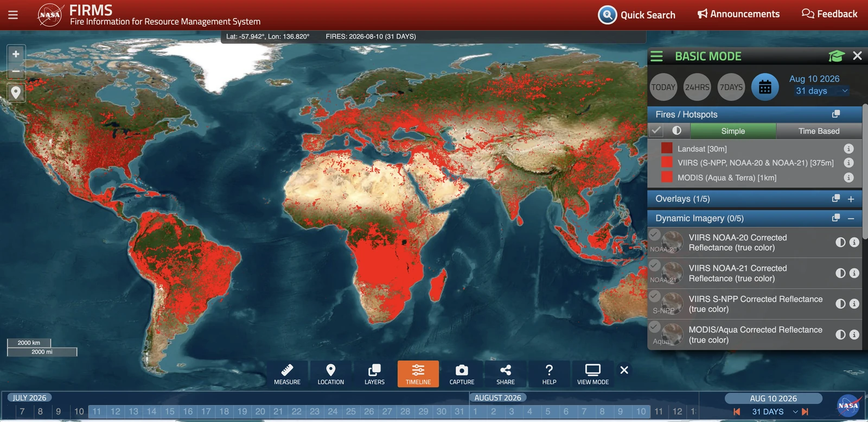Open the tutorial graduation cap icon
Viewport: 868px width, 422px height.
[x=837, y=56]
